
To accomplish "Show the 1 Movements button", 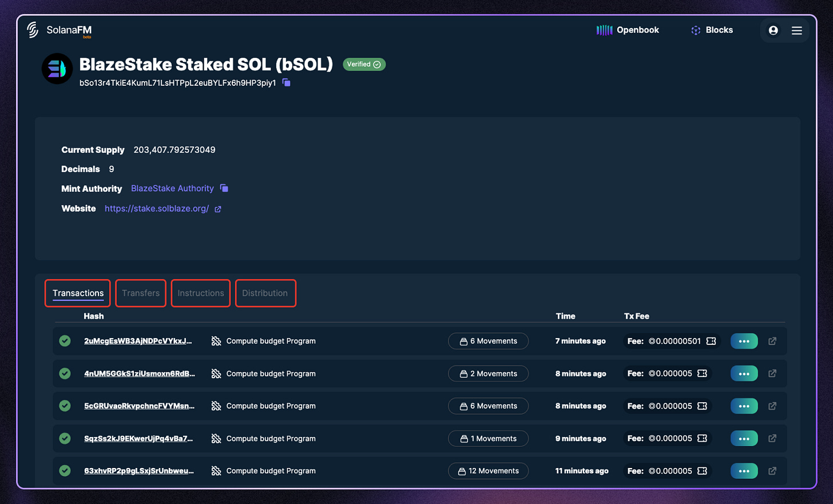I will (488, 438).
